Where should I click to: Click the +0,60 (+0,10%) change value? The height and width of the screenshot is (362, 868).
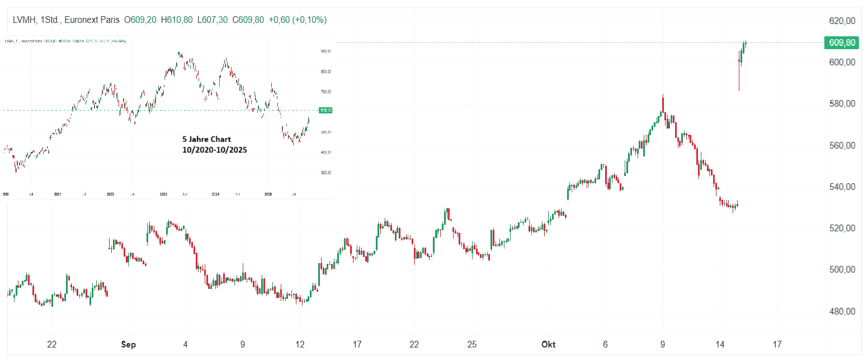click(x=298, y=20)
